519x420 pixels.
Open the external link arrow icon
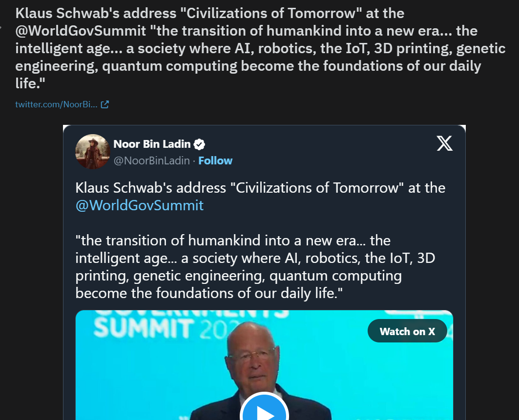pyautogui.click(x=104, y=104)
